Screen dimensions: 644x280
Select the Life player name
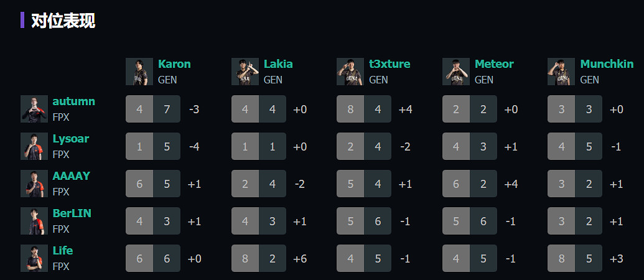(x=62, y=251)
